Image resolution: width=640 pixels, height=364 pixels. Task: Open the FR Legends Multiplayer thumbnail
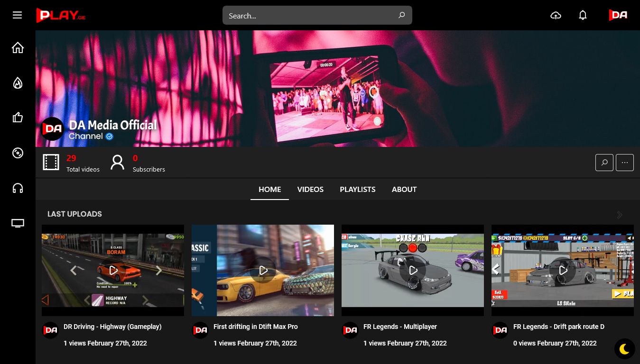point(413,270)
